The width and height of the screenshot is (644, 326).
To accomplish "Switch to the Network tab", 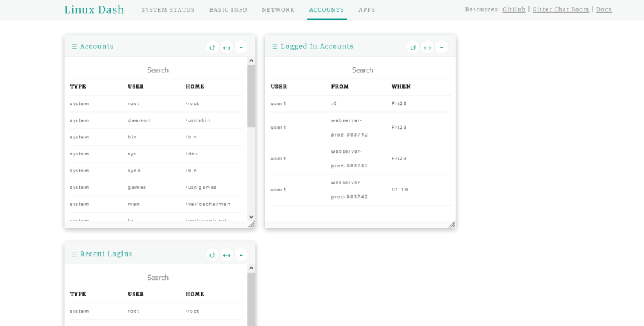I will click(278, 10).
